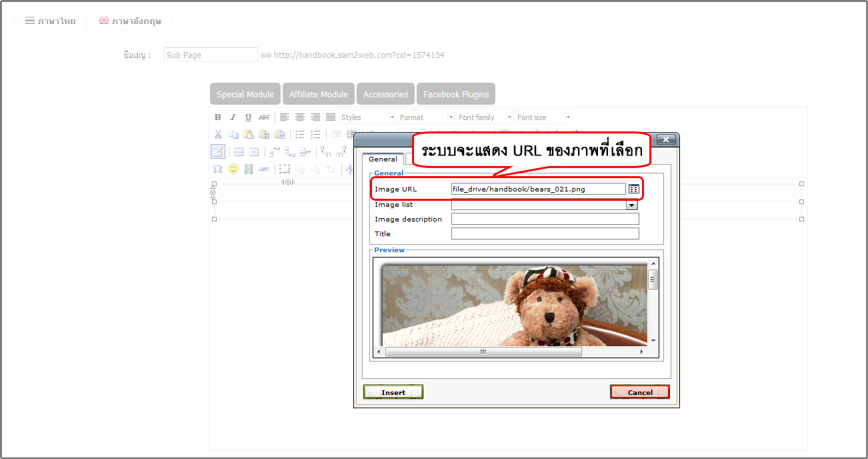Toggle bold formatting in the editor toolbar
This screenshot has height=459, width=868.
pos(217,117)
